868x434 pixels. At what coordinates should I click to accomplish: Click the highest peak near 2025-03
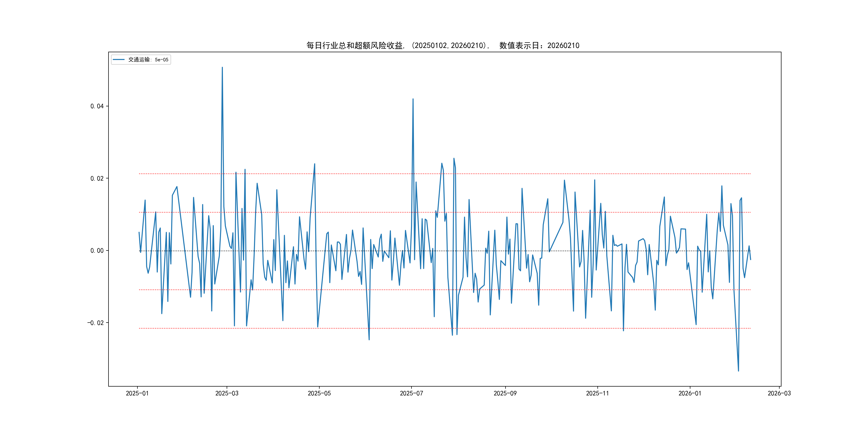tap(222, 68)
